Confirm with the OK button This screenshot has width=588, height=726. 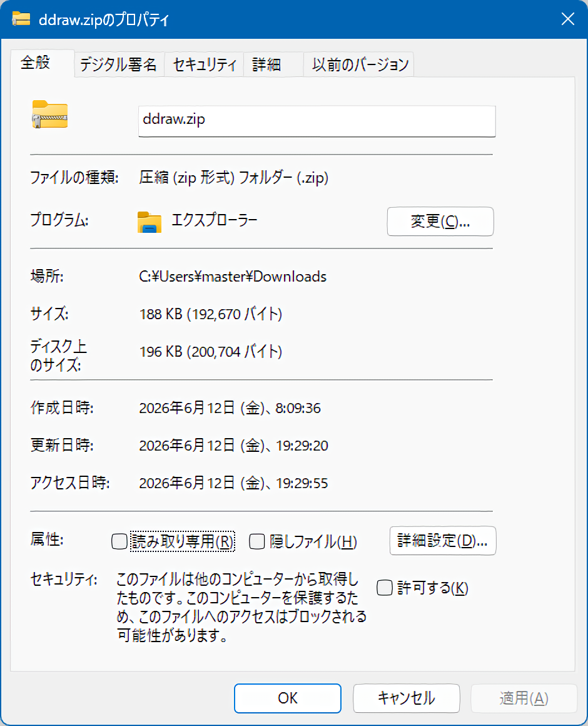click(287, 698)
